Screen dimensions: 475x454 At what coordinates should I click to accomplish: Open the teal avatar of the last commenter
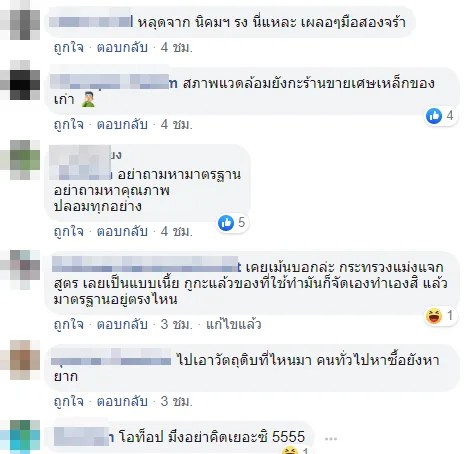pyautogui.click(x=20, y=437)
